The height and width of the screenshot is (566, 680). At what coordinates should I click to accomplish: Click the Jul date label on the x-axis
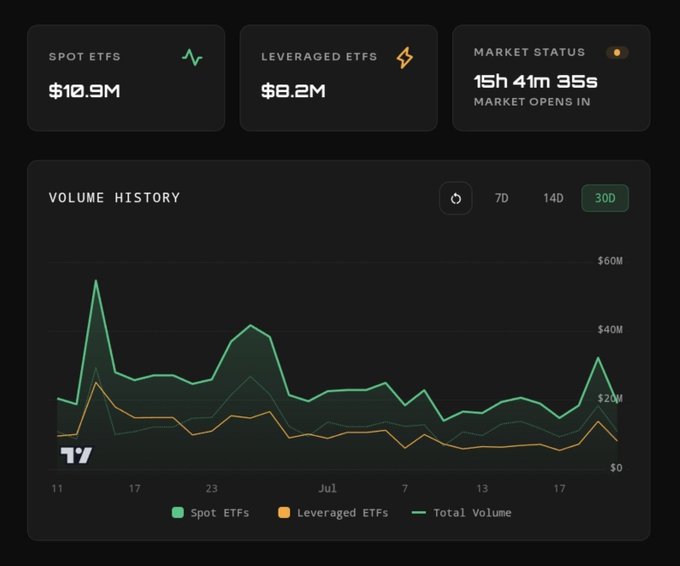[x=327, y=488]
